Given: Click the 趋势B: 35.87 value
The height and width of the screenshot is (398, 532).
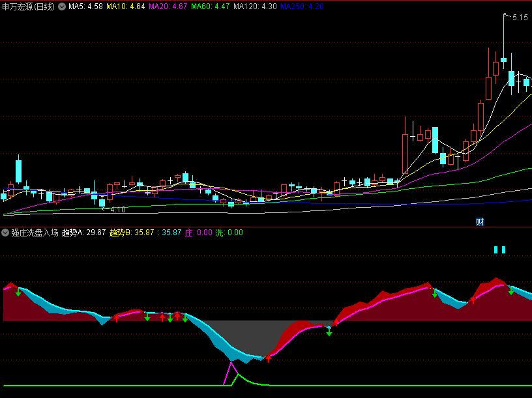Looking at the screenshot, I should pos(132,233).
